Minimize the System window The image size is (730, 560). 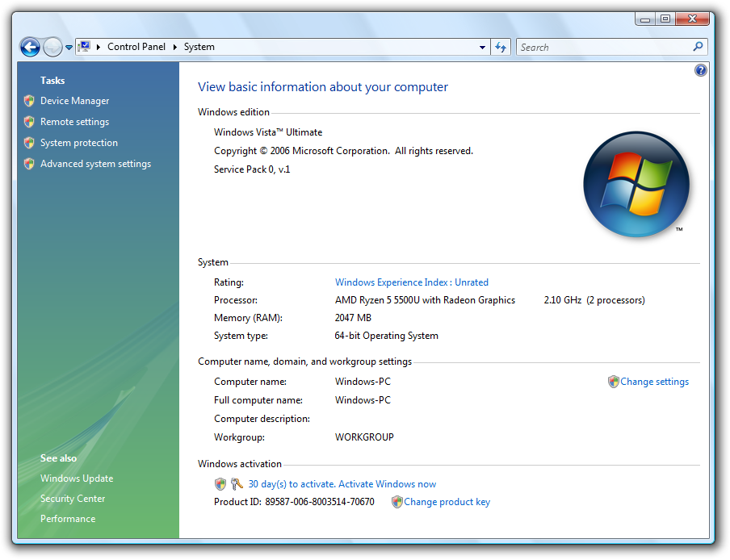(x=644, y=19)
